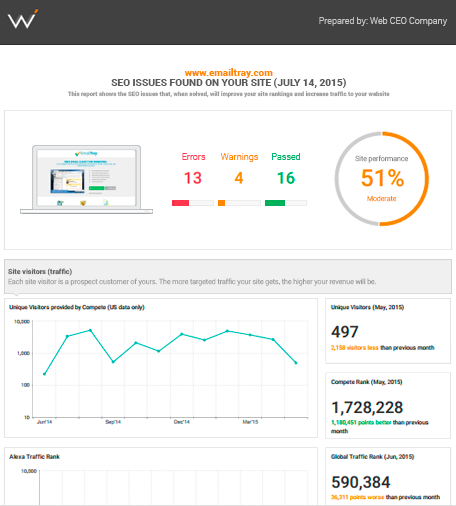Click the Unique Visitors provided by Compete title
Screen dimensions: 456x506
coord(77,307)
